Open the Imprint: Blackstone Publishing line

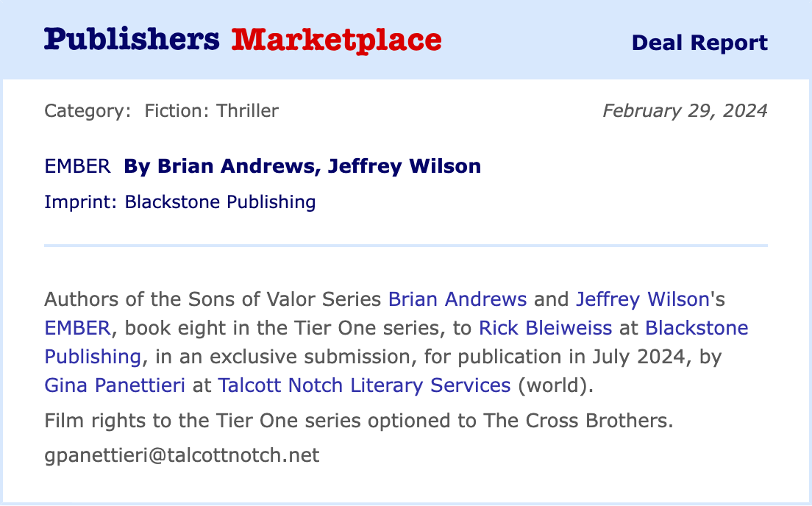[x=179, y=202]
